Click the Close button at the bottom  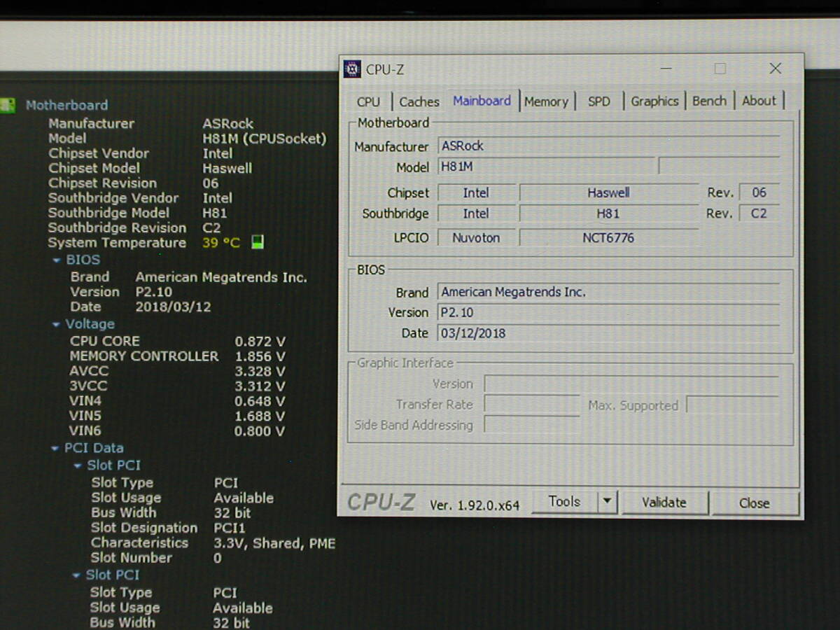click(754, 503)
